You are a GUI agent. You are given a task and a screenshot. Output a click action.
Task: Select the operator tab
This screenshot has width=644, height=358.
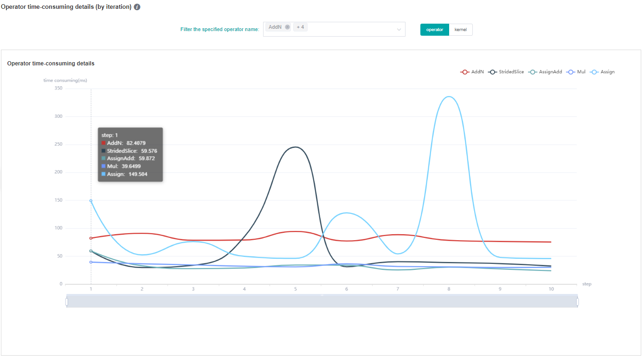pyautogui.click(x=434, y=30)
